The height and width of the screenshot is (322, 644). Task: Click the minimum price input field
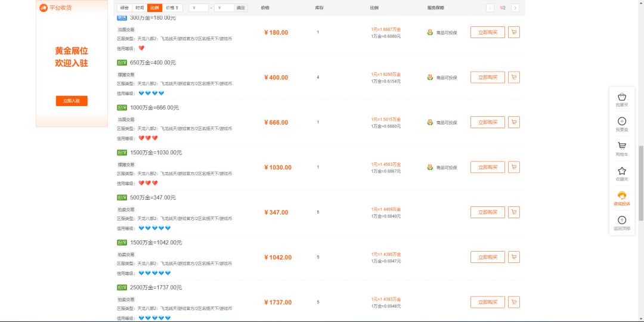199,8
